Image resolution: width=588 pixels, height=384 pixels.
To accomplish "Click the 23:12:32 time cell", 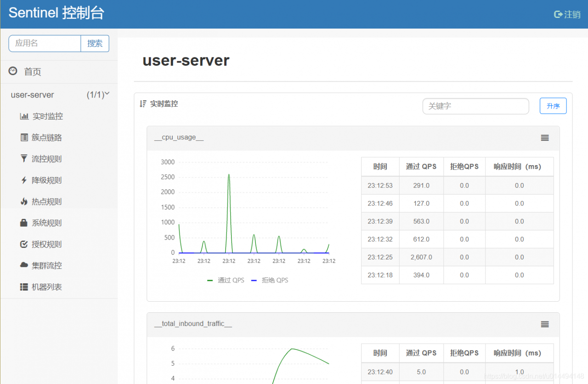I will coord(380,239).
